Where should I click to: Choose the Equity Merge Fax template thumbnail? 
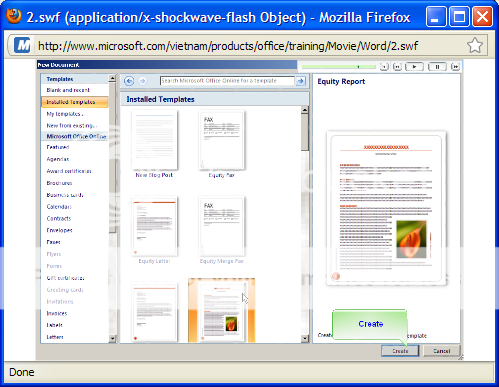[x=222, y=226]
